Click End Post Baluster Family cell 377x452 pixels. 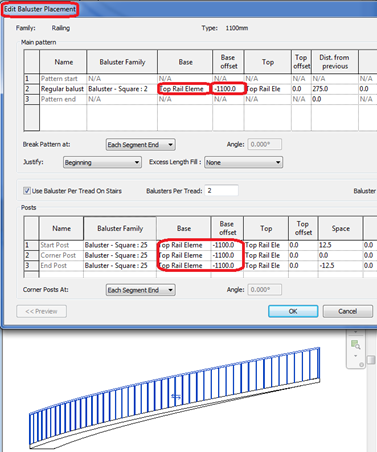pyautogui.click(x=120, y=266)
